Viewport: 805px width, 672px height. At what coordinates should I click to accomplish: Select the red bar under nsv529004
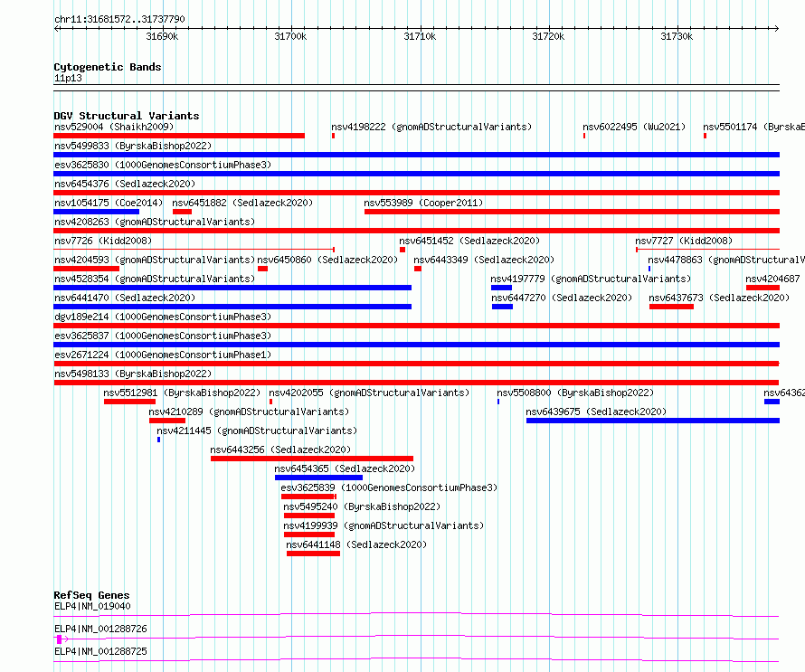click(x=179, y=136)
